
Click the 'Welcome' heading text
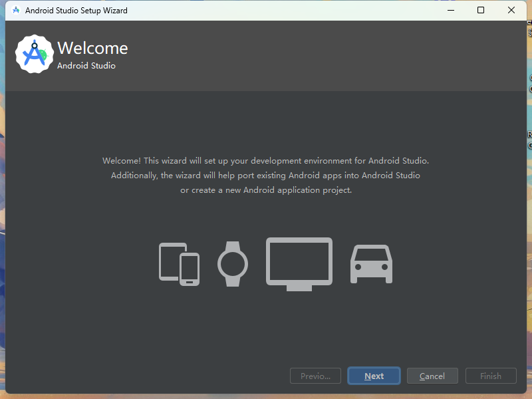pyautogui.click(x=92, y=48)
